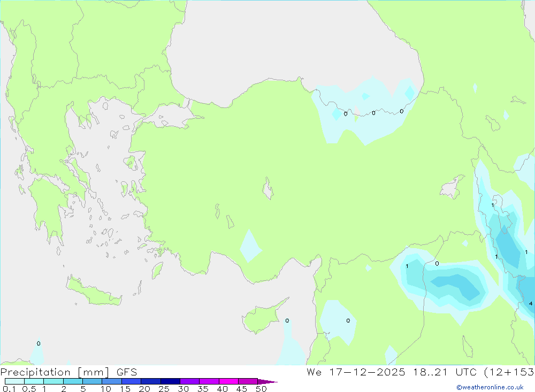535x392 pixels.
Task: Click the 0.1 to 0.5 mm legend swatch
Action: (x=14, y=381)
